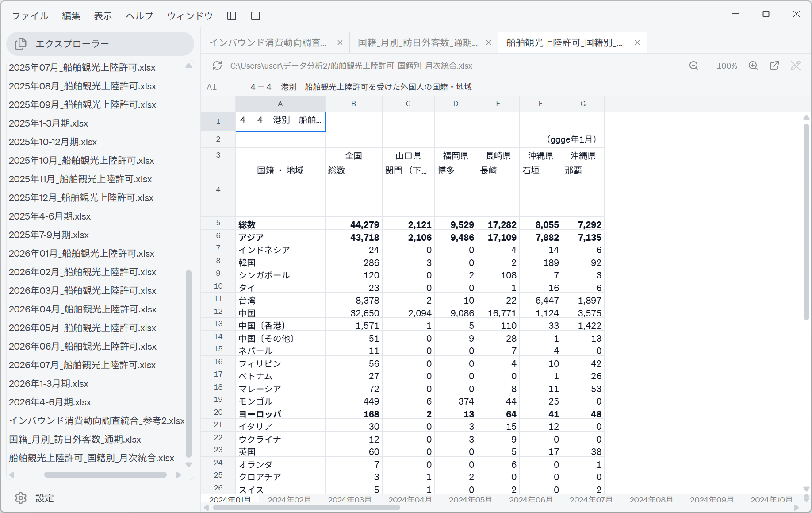
Task: Open 2025年10-12月期.xlsx file
Action: [53, 142]
